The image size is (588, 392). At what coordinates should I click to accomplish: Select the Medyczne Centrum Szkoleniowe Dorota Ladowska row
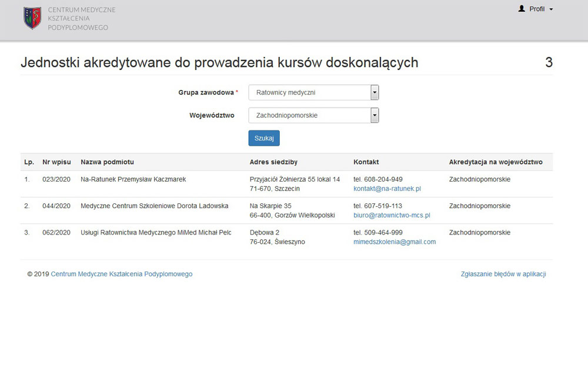[154, 206]
